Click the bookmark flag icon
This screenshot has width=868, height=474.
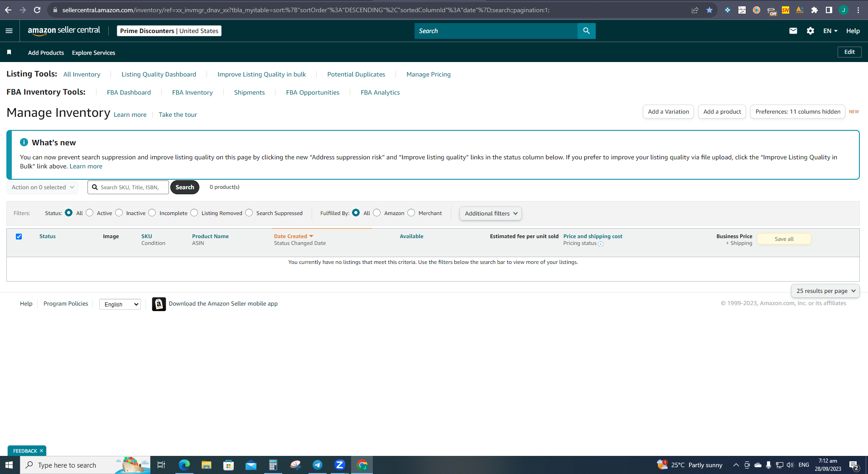pyautogui.click(x=9, y=53)
